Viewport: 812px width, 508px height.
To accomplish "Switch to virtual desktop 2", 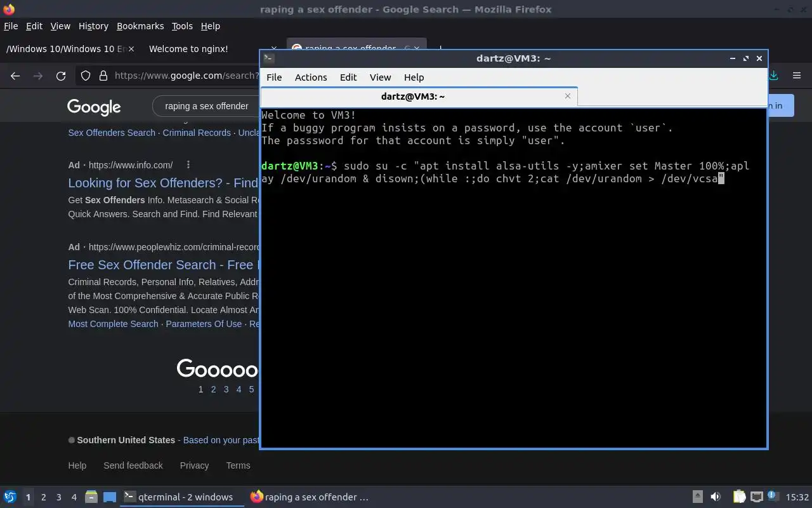I will coord(43,497).
